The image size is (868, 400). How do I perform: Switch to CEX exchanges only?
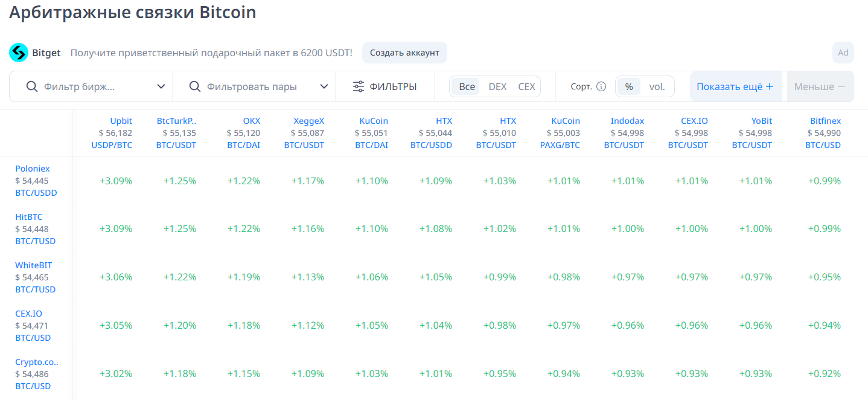click(x=526, y=86)
